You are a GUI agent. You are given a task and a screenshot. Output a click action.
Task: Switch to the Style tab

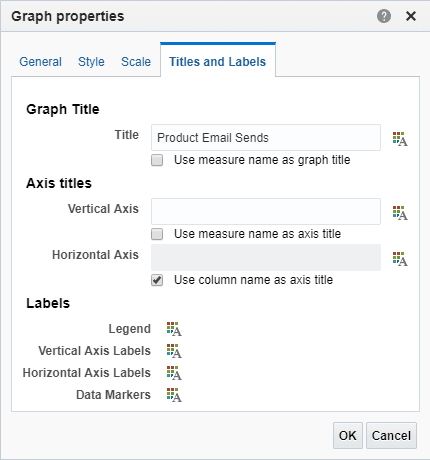click(x=91, y=62)
